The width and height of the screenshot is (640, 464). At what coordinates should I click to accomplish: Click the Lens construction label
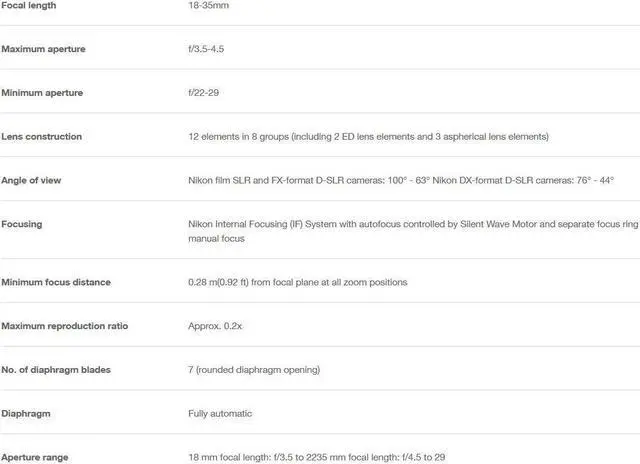41,137
